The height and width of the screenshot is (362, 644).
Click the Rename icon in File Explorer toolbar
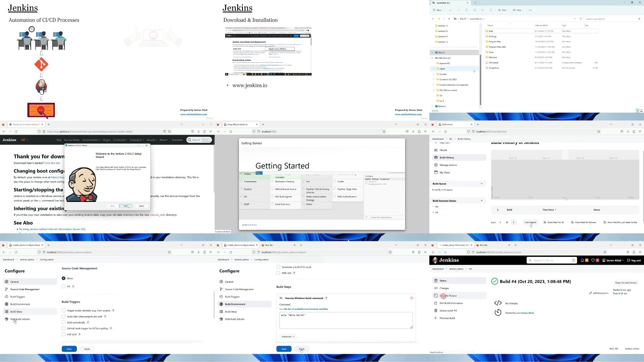tap(475, 10)
